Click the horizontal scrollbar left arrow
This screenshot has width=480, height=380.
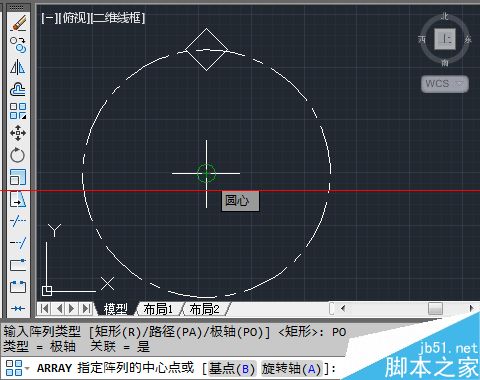pyautogui.click(x=343, y=308)
